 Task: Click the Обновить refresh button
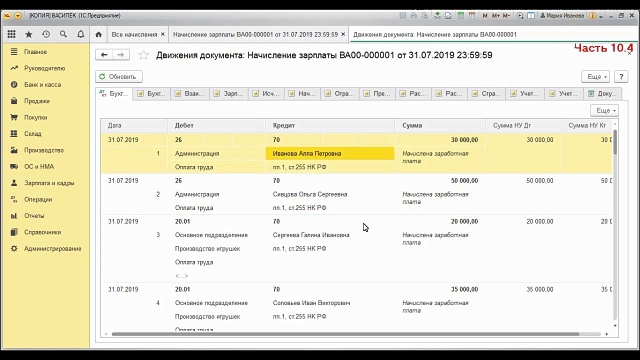pyautogui.click(x=119, y=76)
